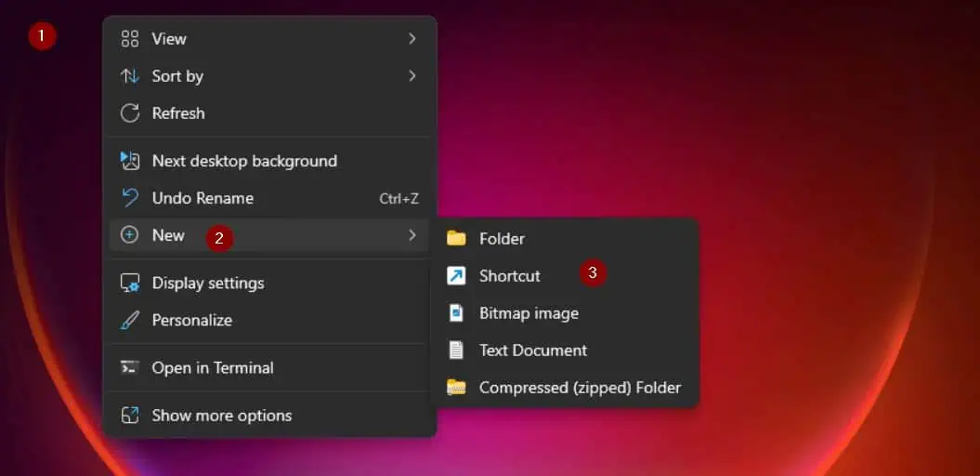Click the Shortcut arrow icon

[x=456, y=276]
